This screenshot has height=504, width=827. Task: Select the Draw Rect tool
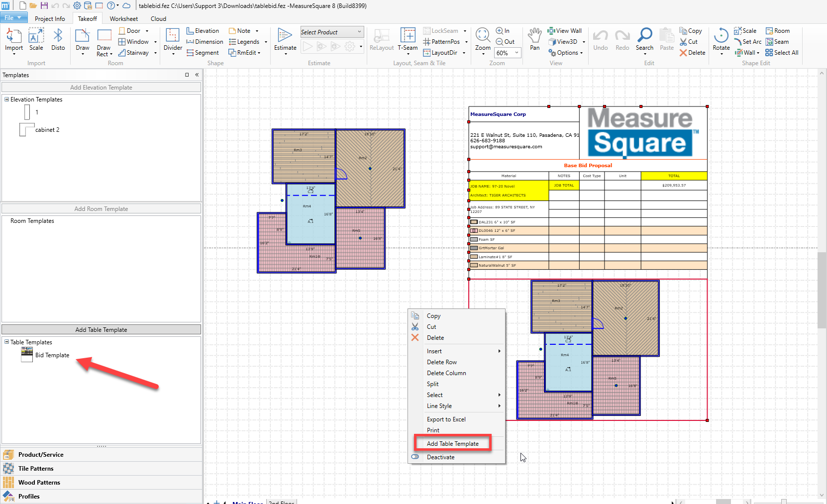pos(104,42)
